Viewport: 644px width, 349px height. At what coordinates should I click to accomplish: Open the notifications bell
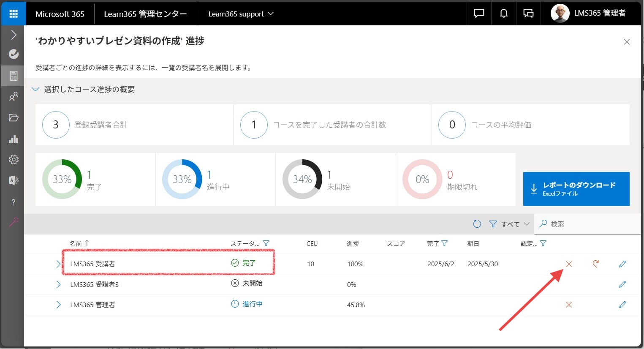pyautogui.click(x=503, y=14)
